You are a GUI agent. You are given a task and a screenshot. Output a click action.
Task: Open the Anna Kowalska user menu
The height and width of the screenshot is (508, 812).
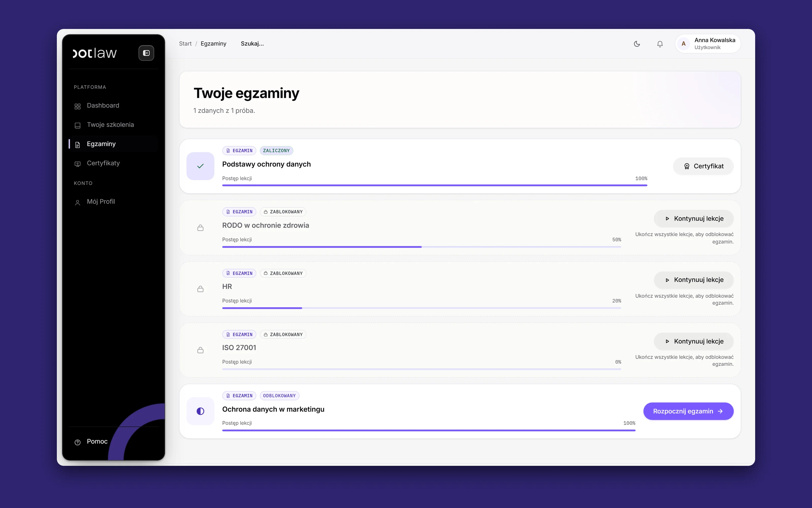tap(708, 44)
